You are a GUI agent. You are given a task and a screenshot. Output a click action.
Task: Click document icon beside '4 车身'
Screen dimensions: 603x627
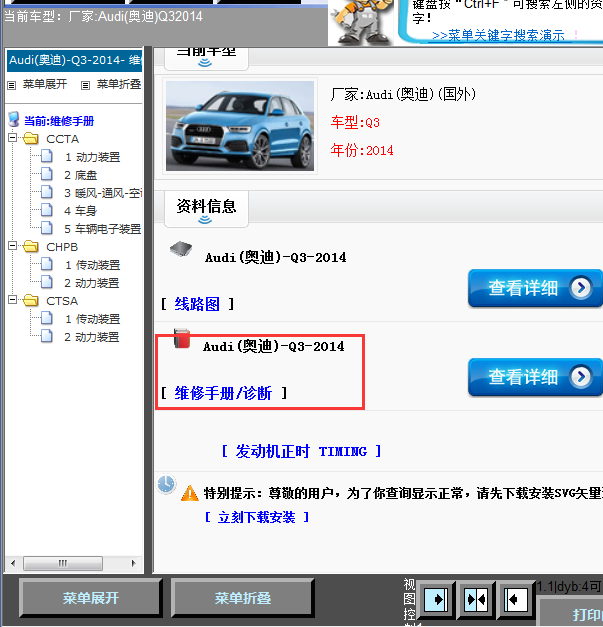coord(47,210)
